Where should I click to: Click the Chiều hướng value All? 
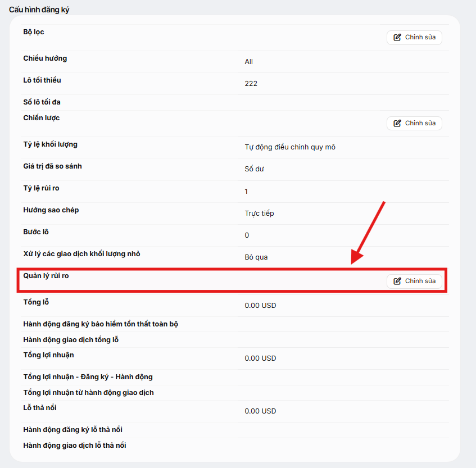point(248,62)
